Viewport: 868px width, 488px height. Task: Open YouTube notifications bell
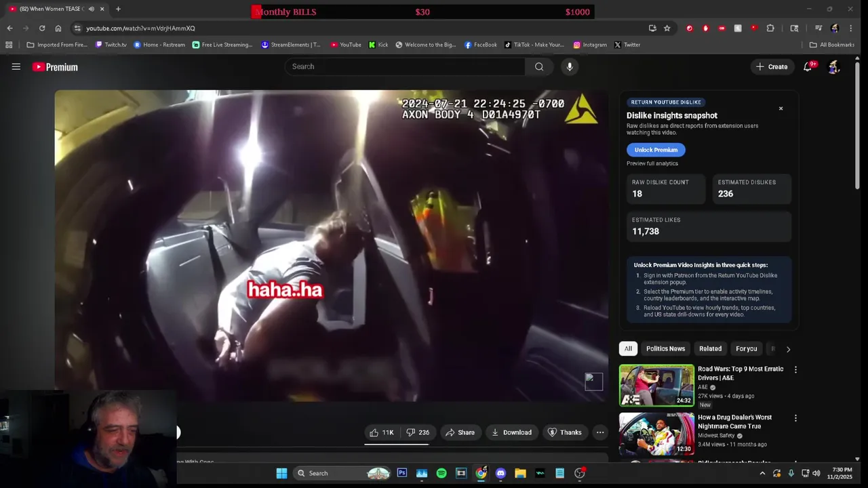point(808,66)
